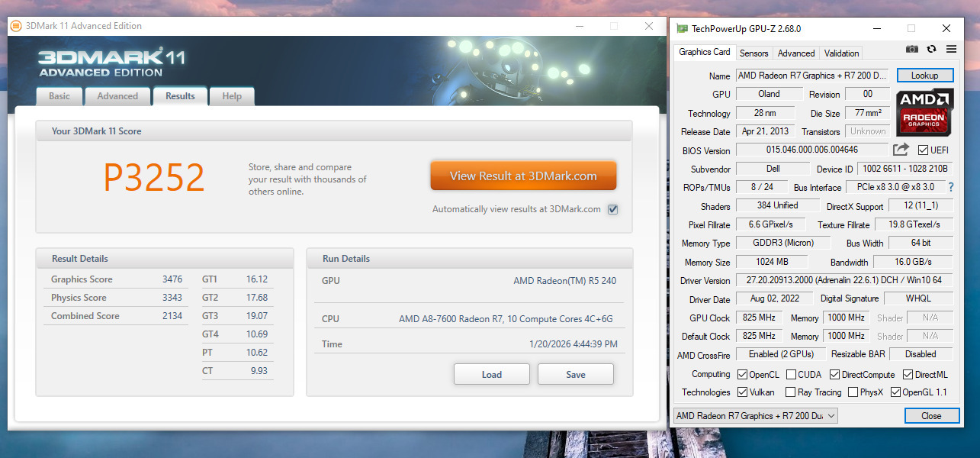Click the Memory Type field GDDR3 (Micron)

[784, 243]
